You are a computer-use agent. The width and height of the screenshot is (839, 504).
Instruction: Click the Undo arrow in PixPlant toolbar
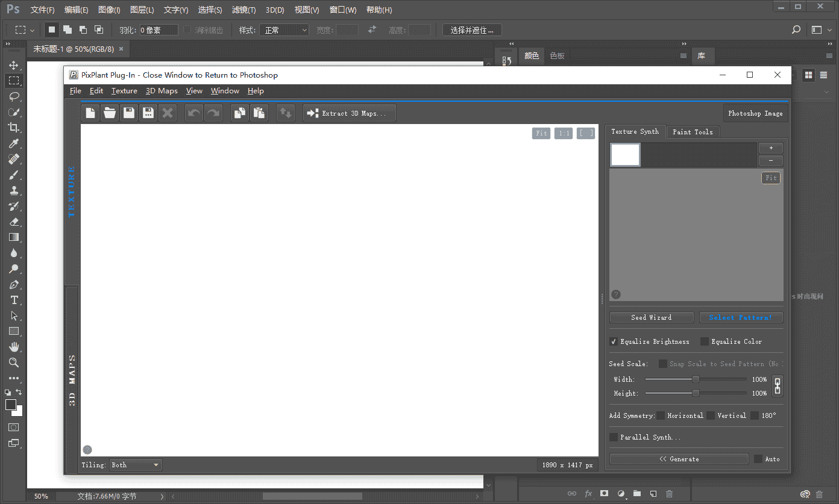point(194,113)
